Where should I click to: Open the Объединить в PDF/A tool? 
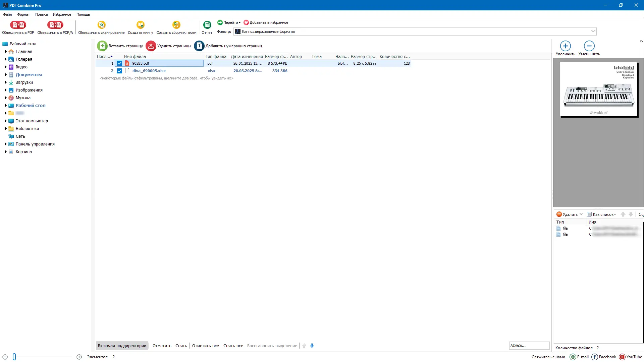pos(55,27)
